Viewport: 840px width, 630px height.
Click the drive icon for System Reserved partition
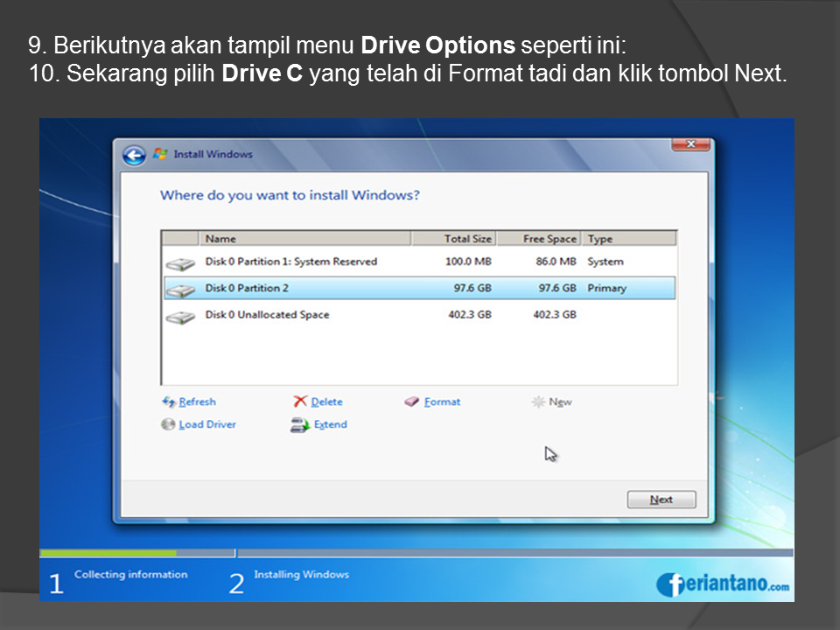180,263
